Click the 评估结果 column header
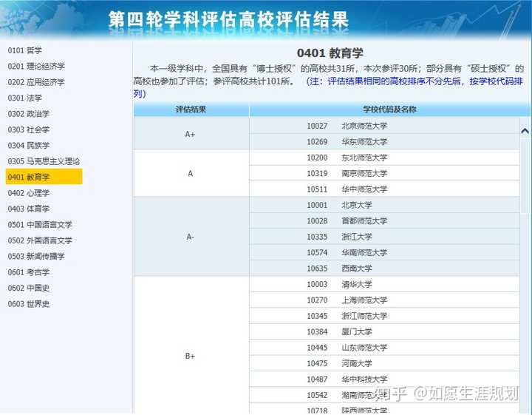The image size is (532, 415). click(191, 109)
